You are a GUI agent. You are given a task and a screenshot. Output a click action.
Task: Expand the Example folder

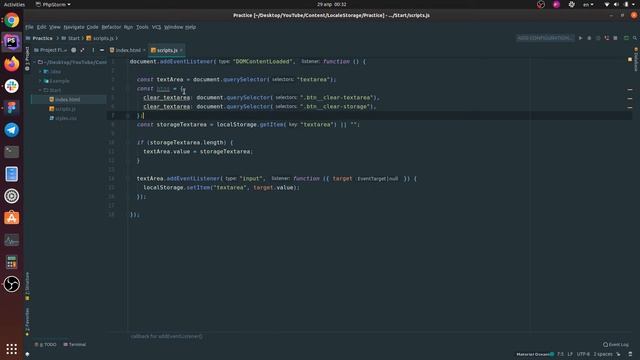click(x=40, y=81)
